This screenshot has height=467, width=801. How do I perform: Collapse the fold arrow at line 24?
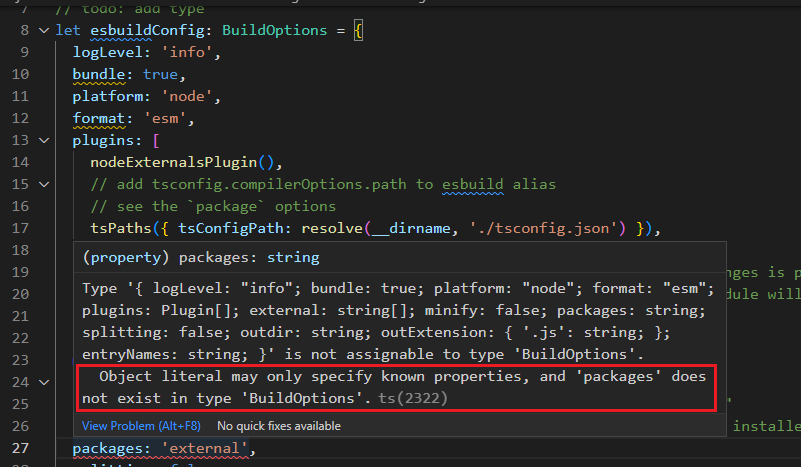pos(44,382)
